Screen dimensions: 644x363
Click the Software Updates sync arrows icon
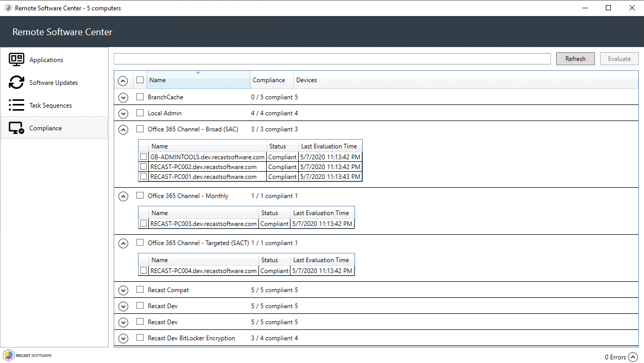click(17, 82)
